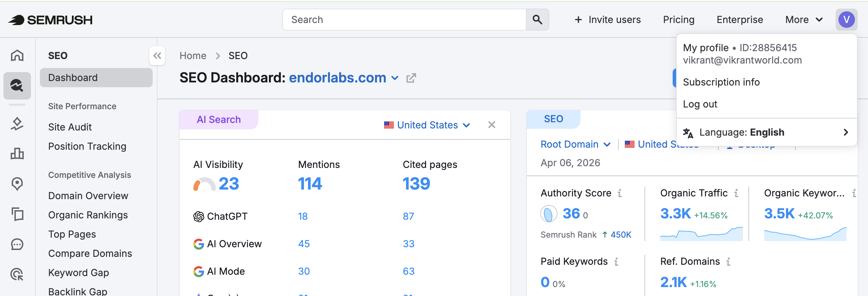
Task: Click the Organic Keywords trend chart
Action: pos(805,234)
